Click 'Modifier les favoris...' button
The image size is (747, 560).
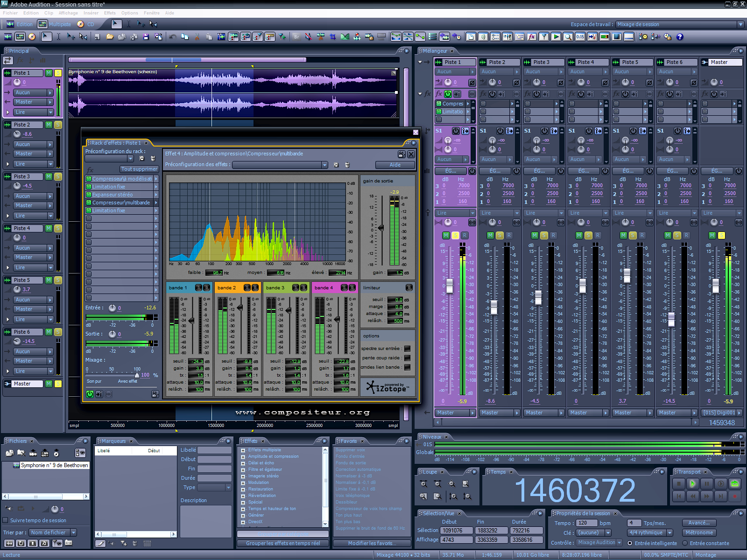[372, 543]
